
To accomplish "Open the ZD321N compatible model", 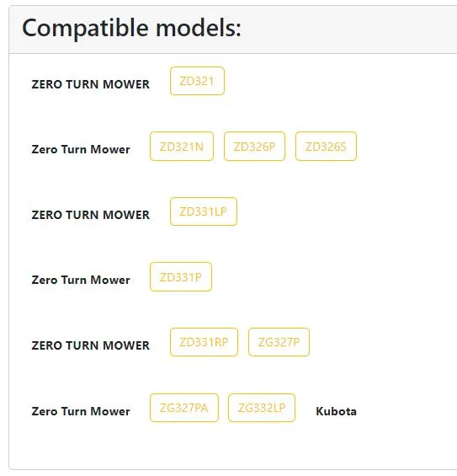I will [x=182, y=147].
